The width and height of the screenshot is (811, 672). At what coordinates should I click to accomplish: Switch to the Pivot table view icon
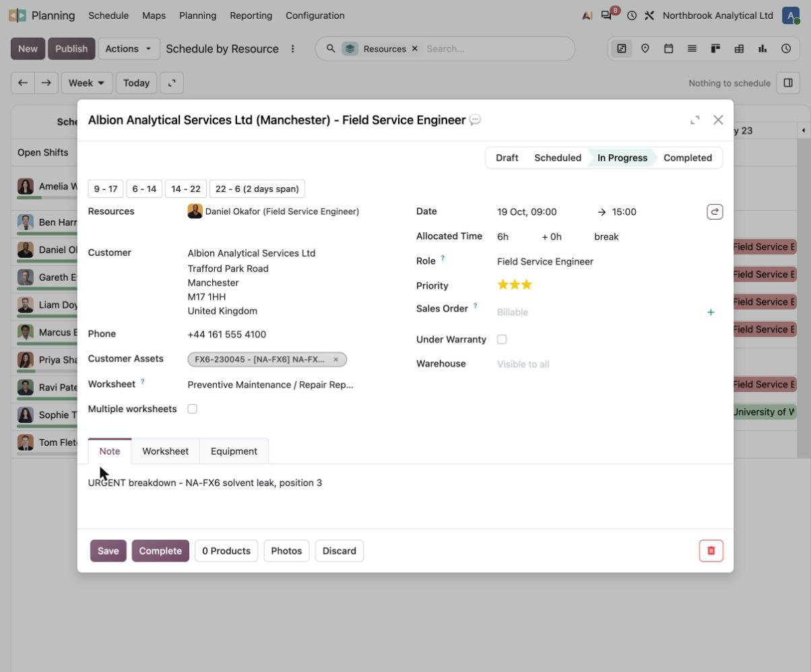(739, 48)
